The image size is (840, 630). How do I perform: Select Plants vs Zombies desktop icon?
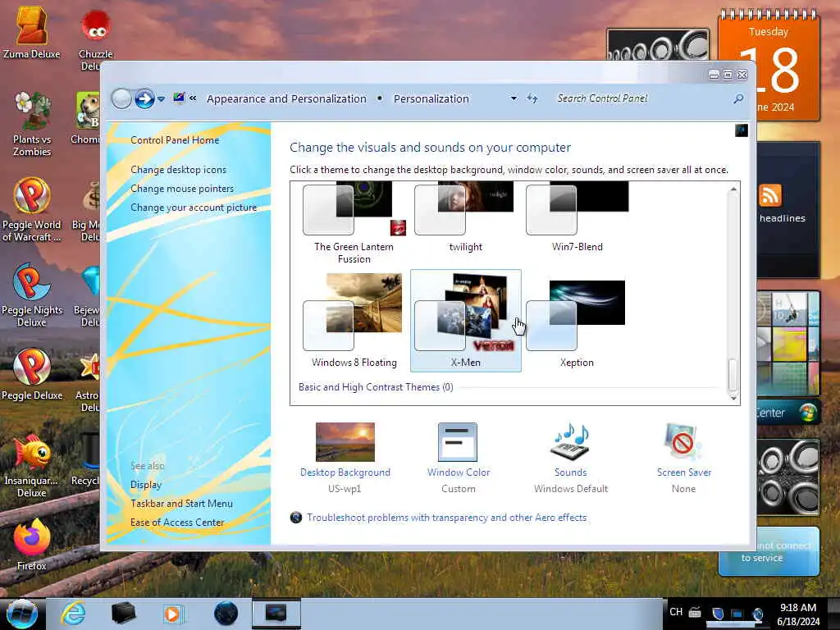(32, 125)
